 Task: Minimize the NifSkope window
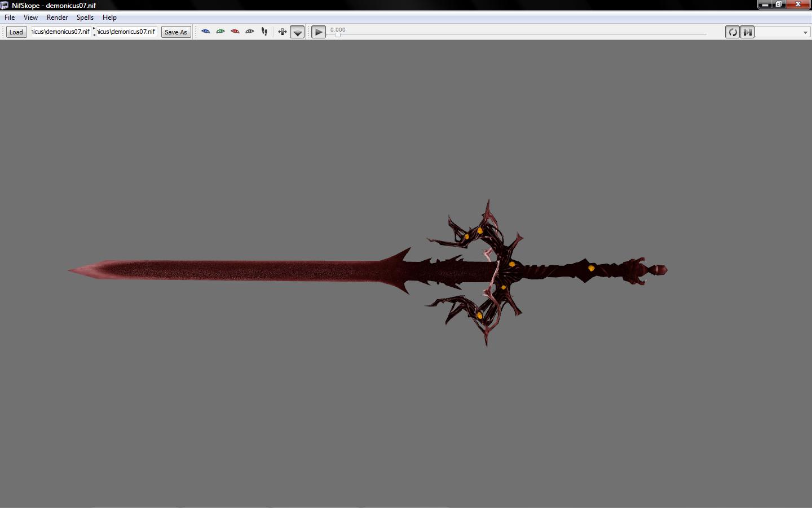765,5
